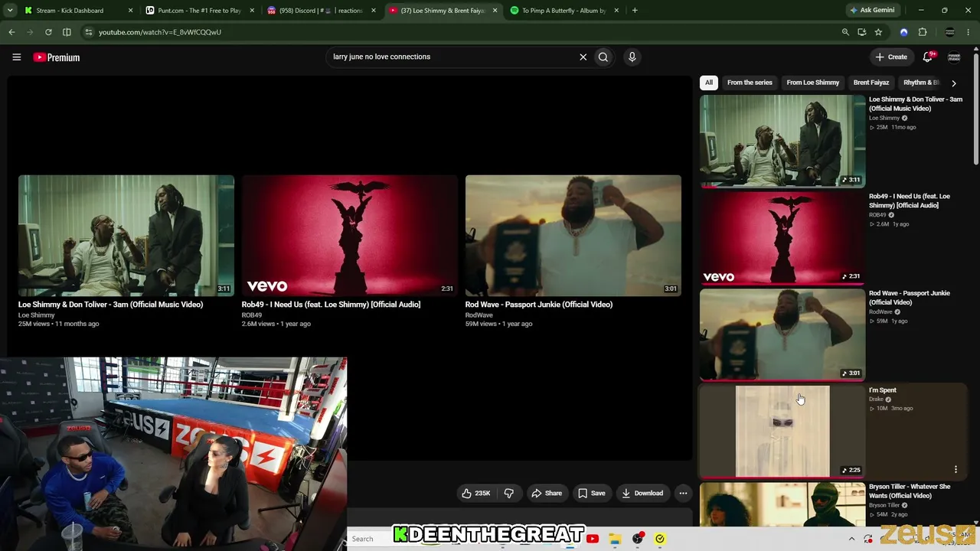Bookmark this page with the star icon
Image resolution: width=980 pixels, height=551 pixels.
click(878, 32)
